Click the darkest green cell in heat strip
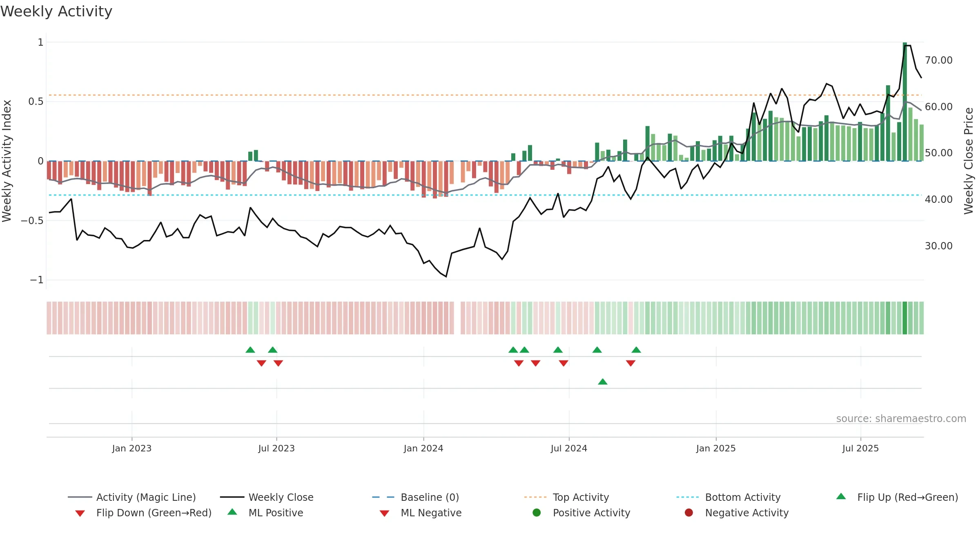Image resolution: width=980 pixels, height=551 pixels. [x=905, y=318]
